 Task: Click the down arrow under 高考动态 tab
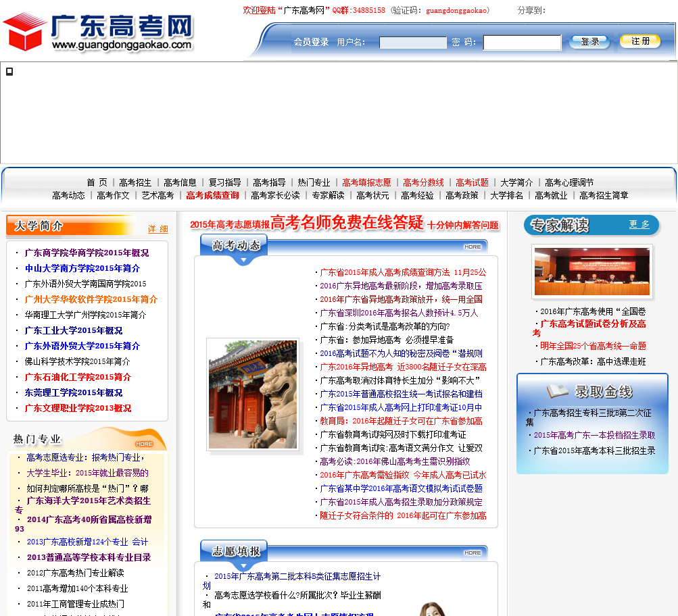coord(243,261)
